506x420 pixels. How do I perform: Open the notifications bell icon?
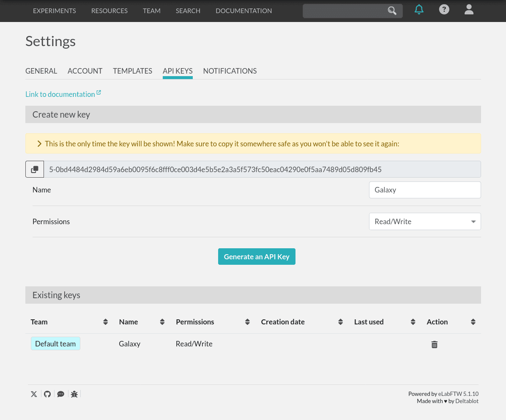point(419,9)
